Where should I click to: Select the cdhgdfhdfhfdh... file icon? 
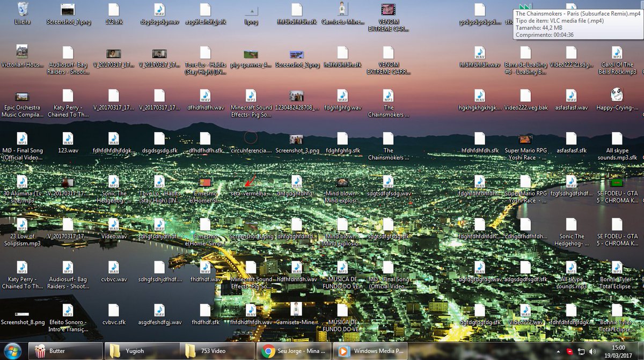[x=525, y=228]
